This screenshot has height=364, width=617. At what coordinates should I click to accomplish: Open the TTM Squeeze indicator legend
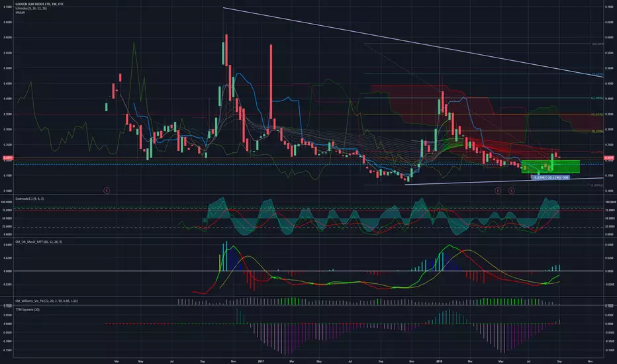tap(27, 310)
